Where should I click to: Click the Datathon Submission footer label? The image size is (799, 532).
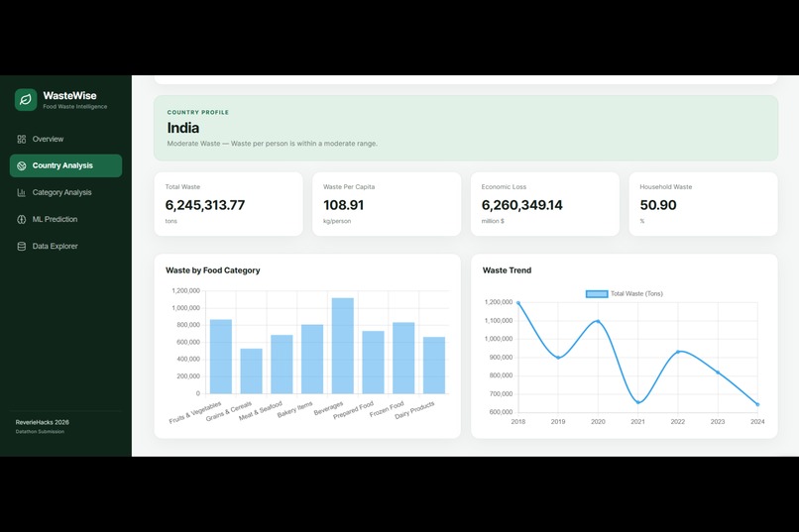[x=40, y=432]
